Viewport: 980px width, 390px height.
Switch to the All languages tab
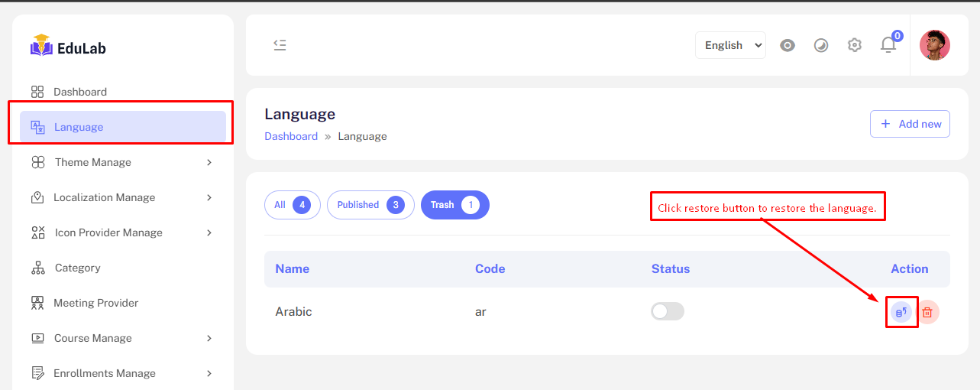(x=293, y=205)
